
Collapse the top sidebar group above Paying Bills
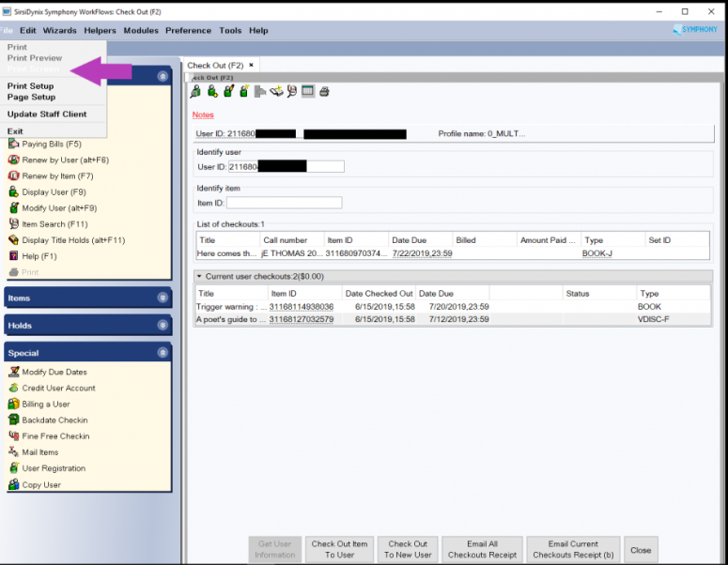pyautogui.click(x=163, y=76)
